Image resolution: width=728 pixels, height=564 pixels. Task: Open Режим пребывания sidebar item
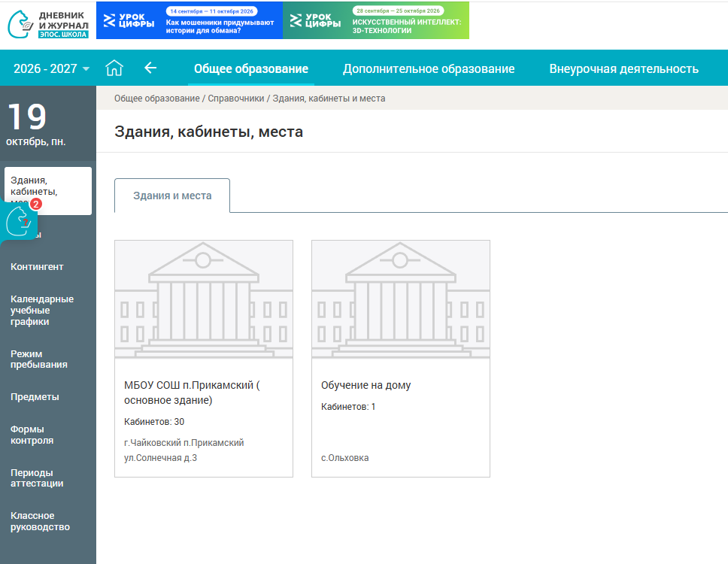[39, 359]
